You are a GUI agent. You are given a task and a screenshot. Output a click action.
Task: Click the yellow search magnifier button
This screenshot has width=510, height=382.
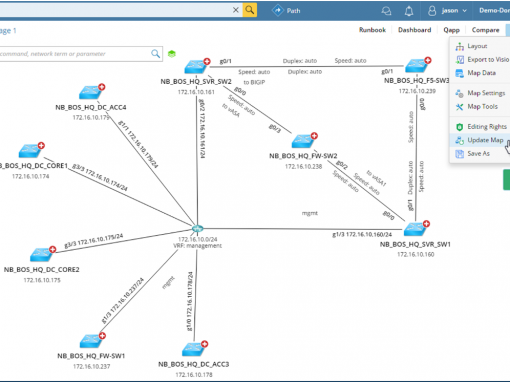coord(250,10)
